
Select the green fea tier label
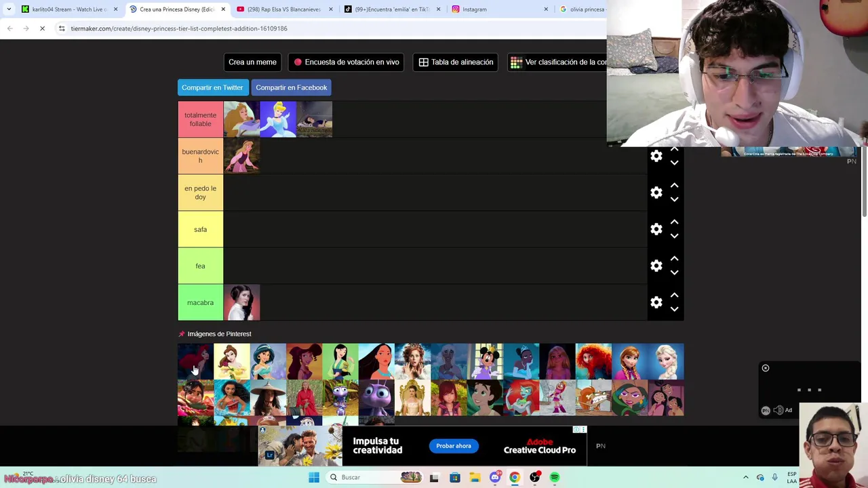(x=200, y=266)
